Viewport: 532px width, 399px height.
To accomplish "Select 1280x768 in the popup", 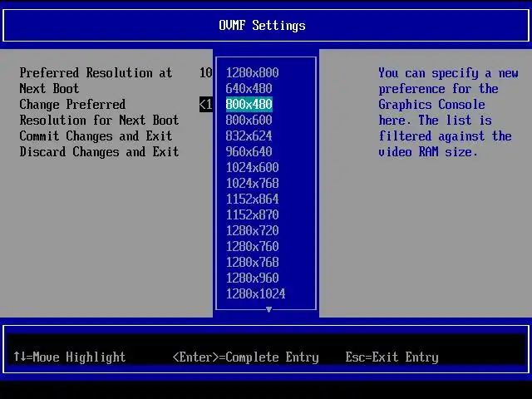I will click(252, 263).
